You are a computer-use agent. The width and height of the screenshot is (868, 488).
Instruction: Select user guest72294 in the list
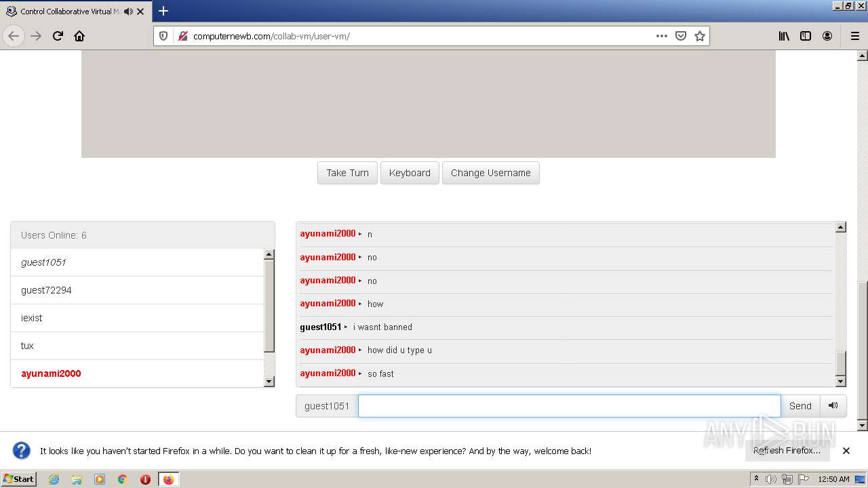(137, 290)
